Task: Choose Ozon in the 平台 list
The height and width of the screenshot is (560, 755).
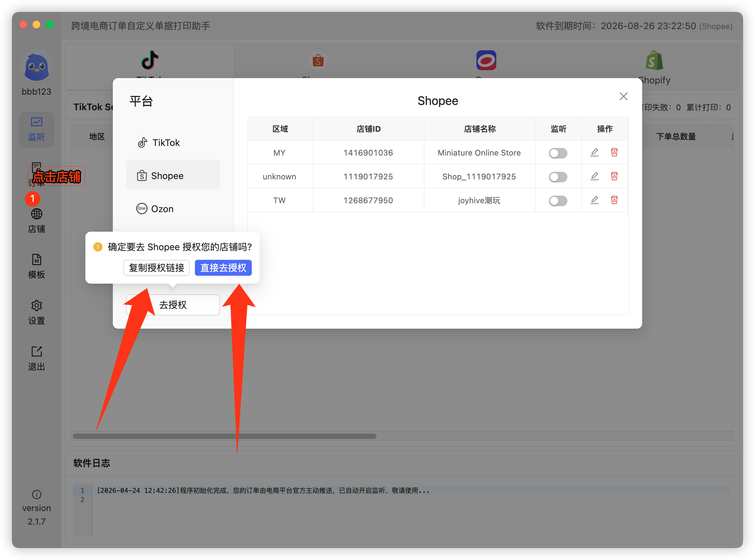Action: (173, 209)
